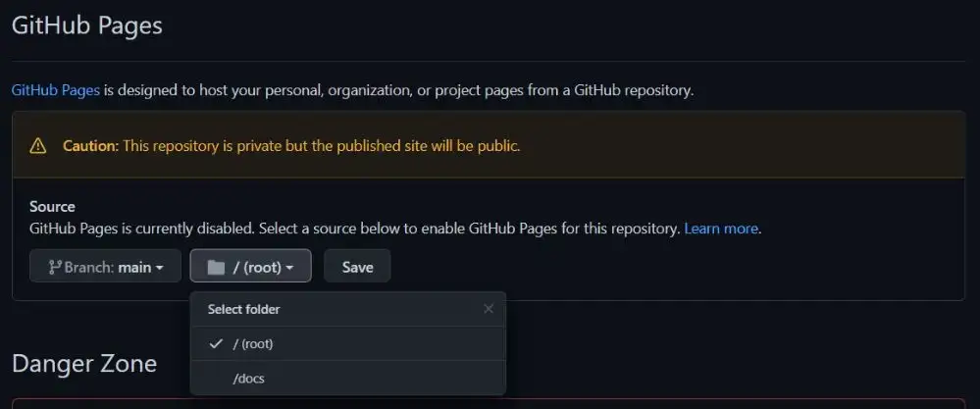This screenshot has height=409, width=980.
Task: Click the Danger Zone heading
Action: click(84, 364)
